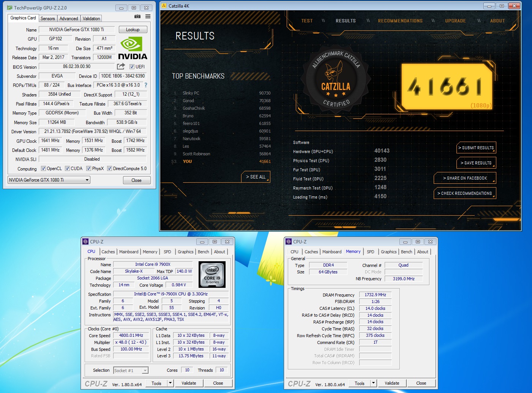This screenshot has width=532, height=393.
Task: Toggle the OpenCL checkbox
Action: tap(43, 169)
